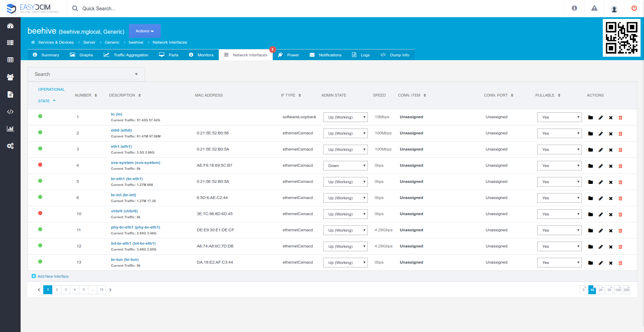644x332 pixels.
Task: Switch to the Traffic Aggregation tab
Action: (126, 55)
